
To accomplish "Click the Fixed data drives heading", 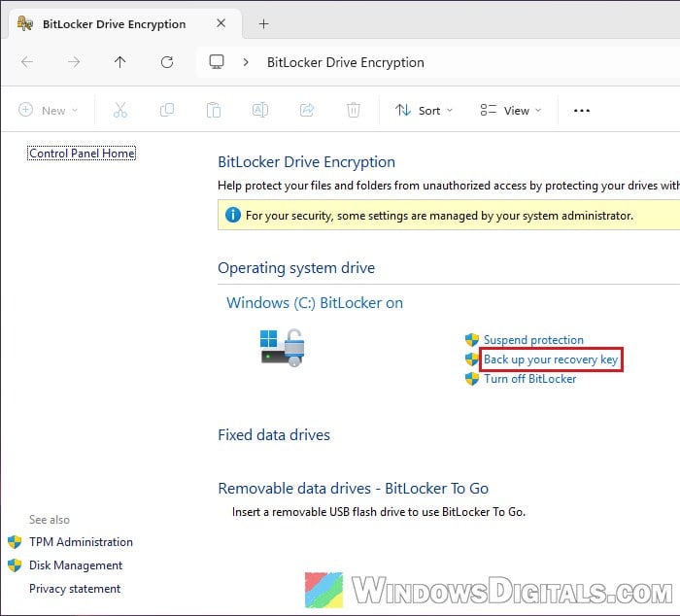I will pos(274,434).
